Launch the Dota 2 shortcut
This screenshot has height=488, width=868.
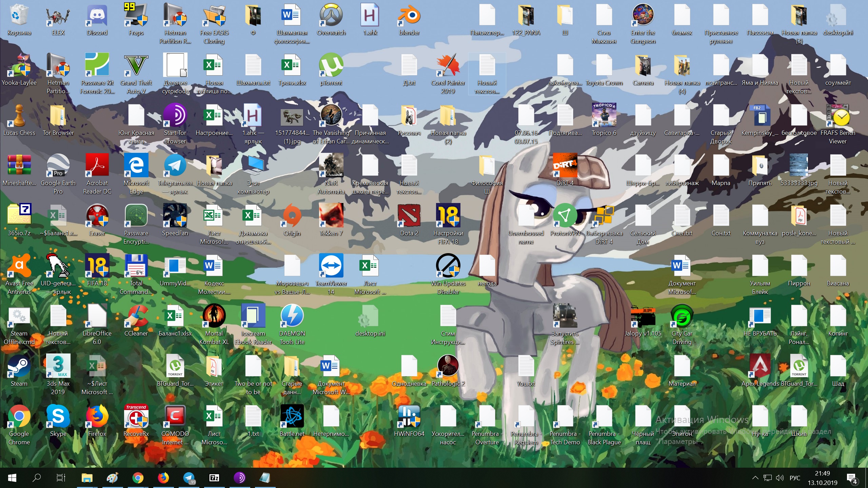pyautogui.click(x=409, y=220)
